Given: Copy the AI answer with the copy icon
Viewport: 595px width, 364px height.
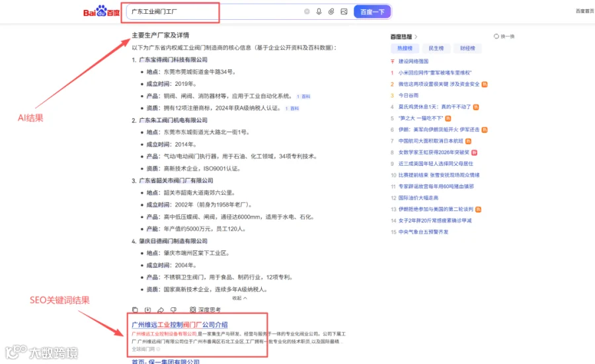Looking at the screenshot, I should [x=135, y=310].
